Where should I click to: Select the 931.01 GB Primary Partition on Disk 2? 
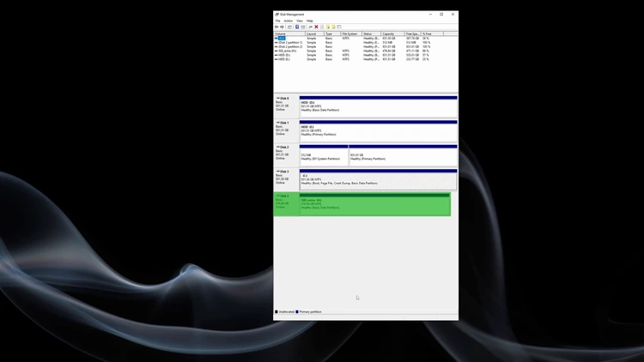(403, 155)
